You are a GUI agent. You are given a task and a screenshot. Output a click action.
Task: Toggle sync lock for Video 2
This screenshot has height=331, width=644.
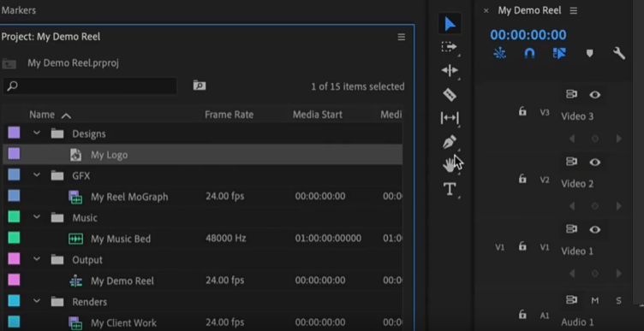pyautogui.click(x=571, y=162)
